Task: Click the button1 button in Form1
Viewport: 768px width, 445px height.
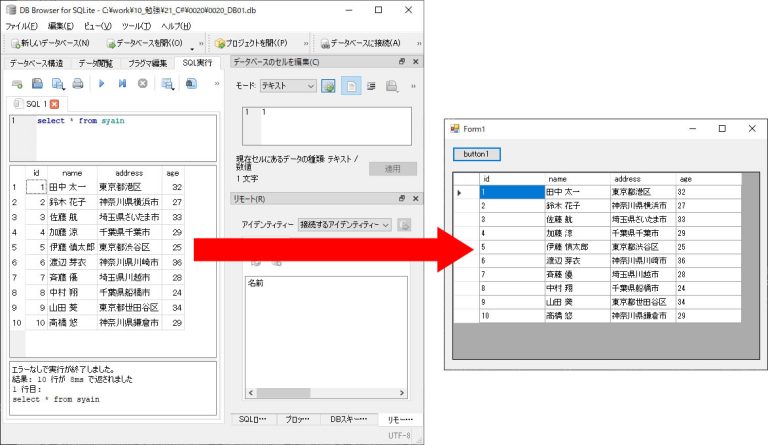Action: (x=476, y=155)
